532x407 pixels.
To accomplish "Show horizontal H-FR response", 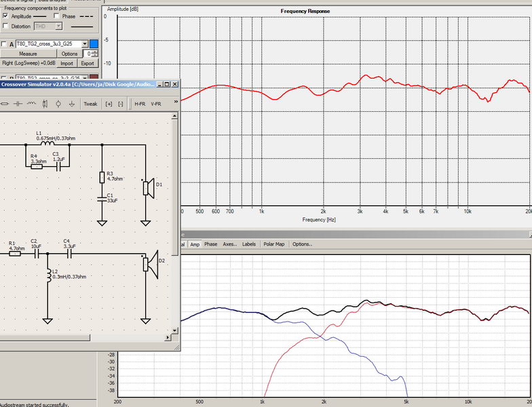I will point(140,104).
